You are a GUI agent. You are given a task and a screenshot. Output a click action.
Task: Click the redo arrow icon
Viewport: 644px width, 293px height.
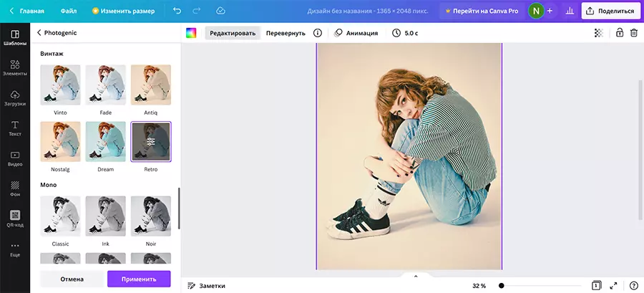197,11
